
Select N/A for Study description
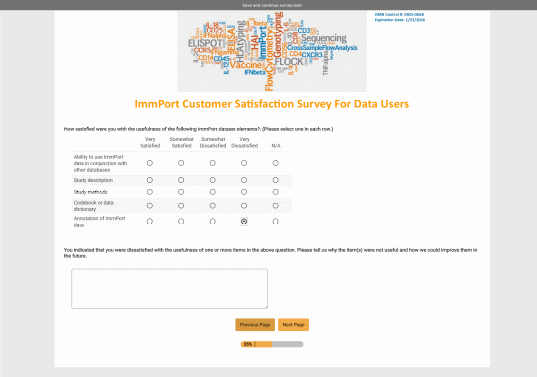pos(275,180)
